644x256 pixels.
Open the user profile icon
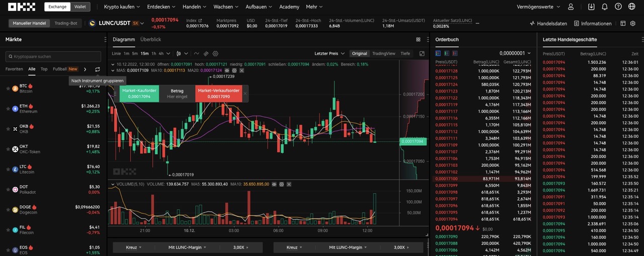click(571, 7)
